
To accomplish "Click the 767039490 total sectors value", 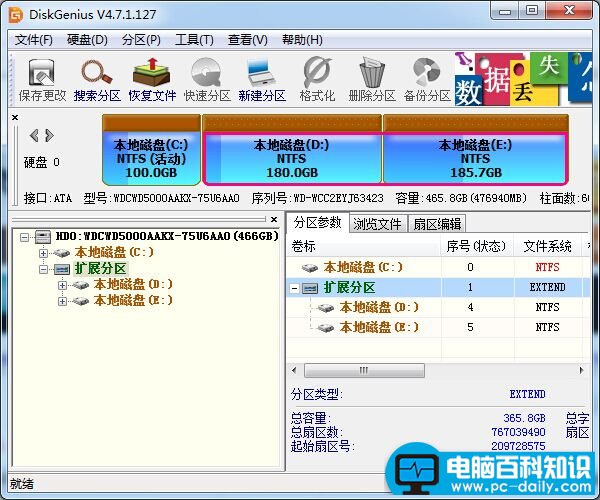I will pyautogui.click(x=518, y=432).
